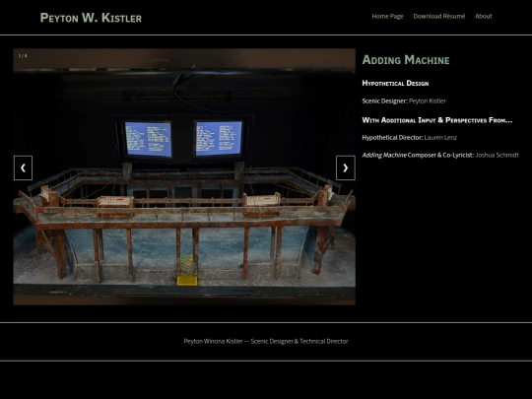Click Scenic Designer: Peyton Kistler text
The height and width of the screenshot is (399, 532).
(x=404, y=101)
